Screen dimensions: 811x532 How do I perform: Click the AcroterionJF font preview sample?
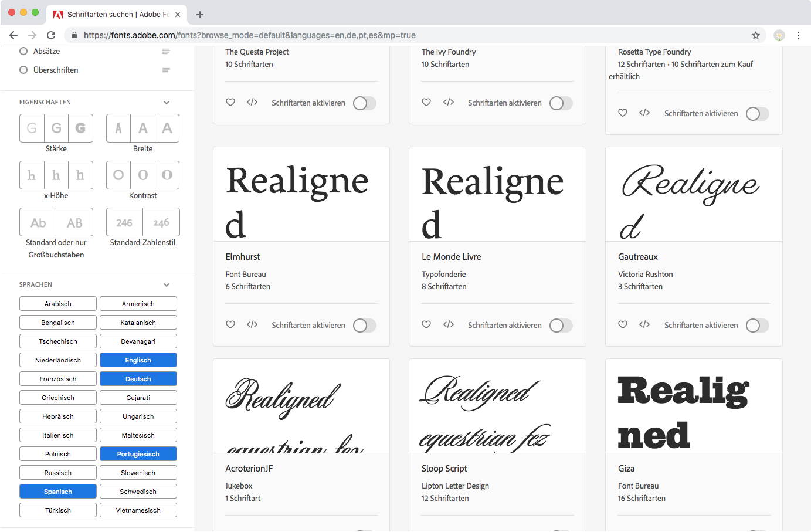point(301,406)
